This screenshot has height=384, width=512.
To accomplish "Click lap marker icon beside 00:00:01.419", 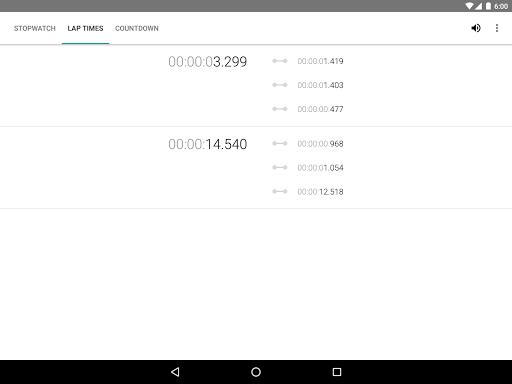I will click(280, 61).
